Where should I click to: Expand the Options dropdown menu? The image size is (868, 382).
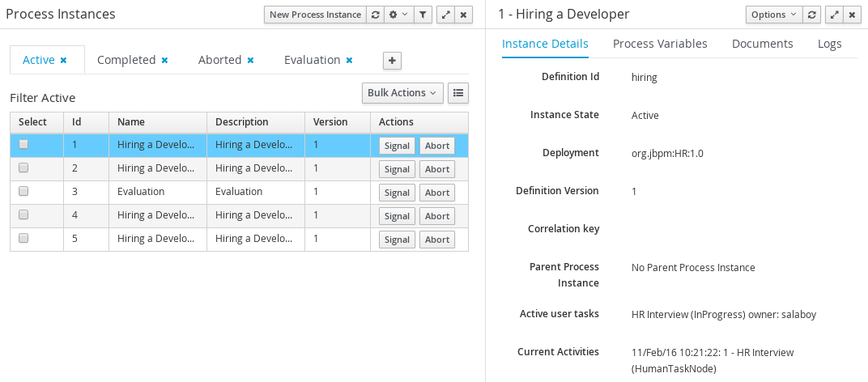772,15
